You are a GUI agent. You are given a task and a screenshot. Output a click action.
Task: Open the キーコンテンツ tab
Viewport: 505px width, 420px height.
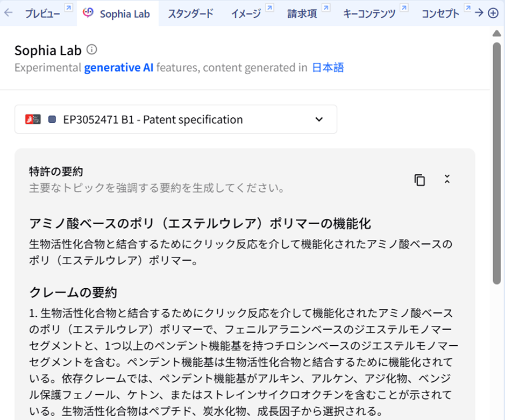369,13
